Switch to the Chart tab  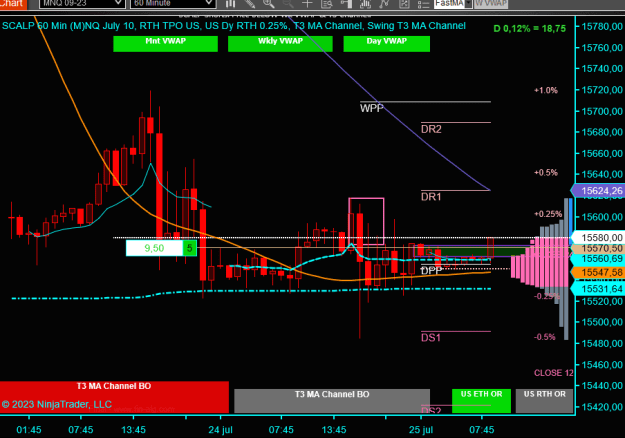(x=13, y=4)
